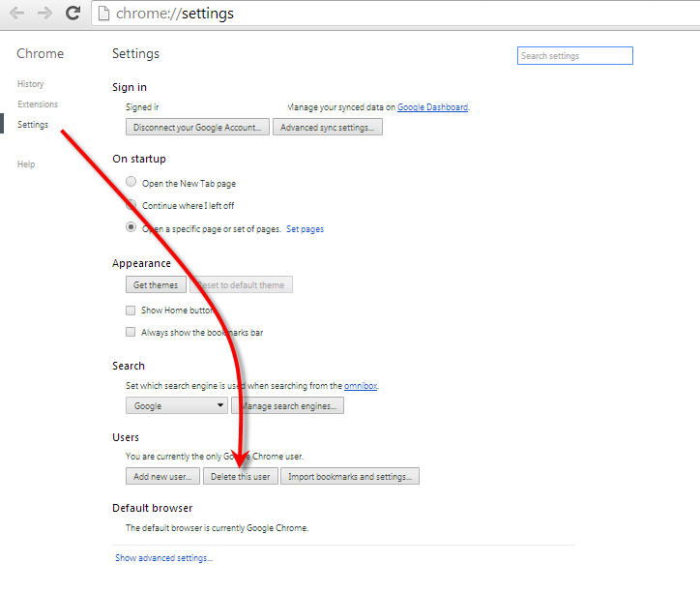The image size is (700, 593).
Task: Expand the Google search engine dropdown
Action: point(177,406)
